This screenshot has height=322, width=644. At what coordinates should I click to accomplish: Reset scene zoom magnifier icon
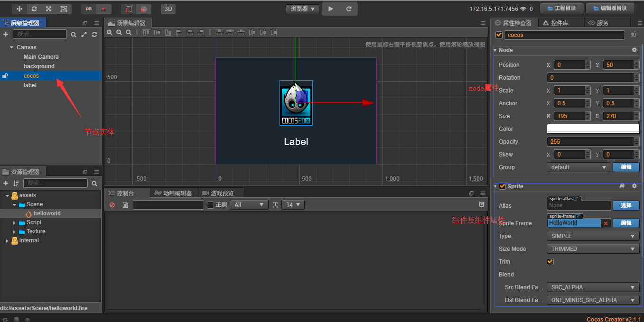129,32
